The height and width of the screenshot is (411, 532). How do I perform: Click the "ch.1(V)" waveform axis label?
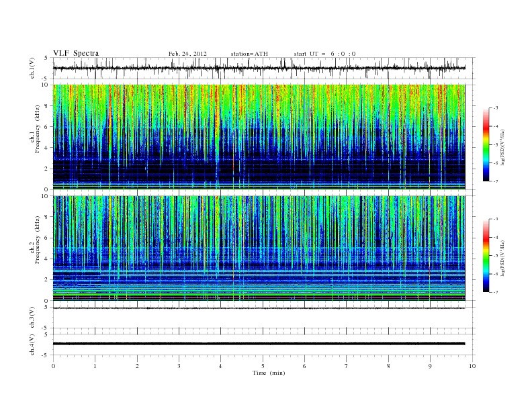pos(32,68)
